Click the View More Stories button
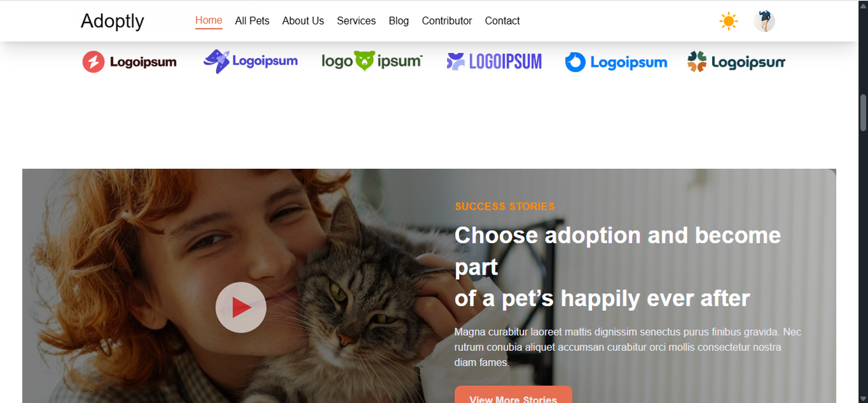Screen dimensions: 868x403 tap(513, 395)
